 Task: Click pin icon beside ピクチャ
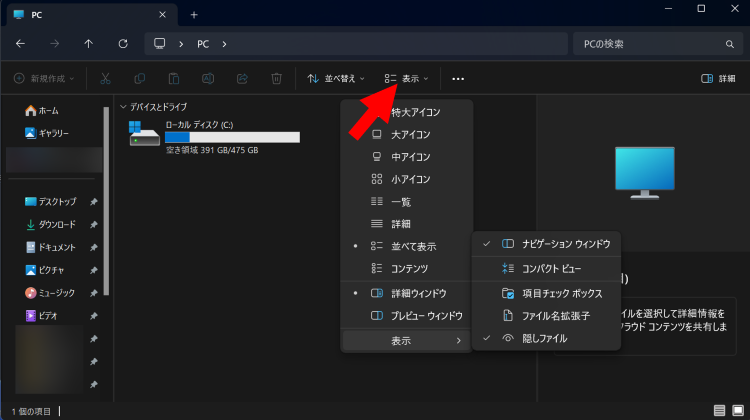(94, 270)
